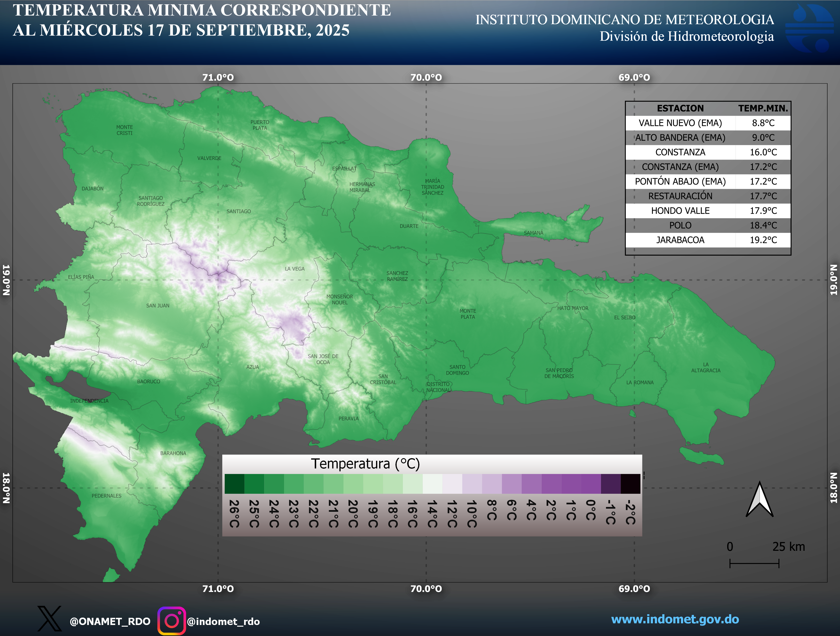Click the HERMANAS MIRABAL province label
This screenshot has width=840, height=636.
click(x=362, y=187)
